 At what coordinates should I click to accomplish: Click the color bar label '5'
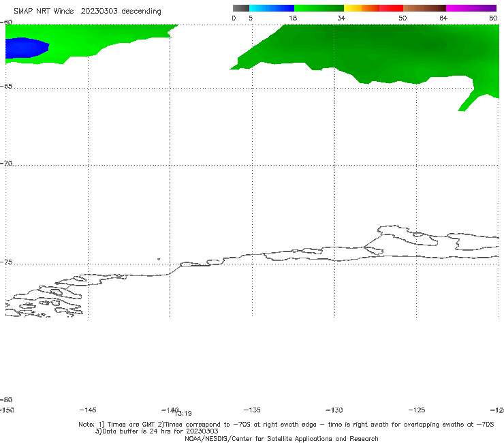pos(251,18)
